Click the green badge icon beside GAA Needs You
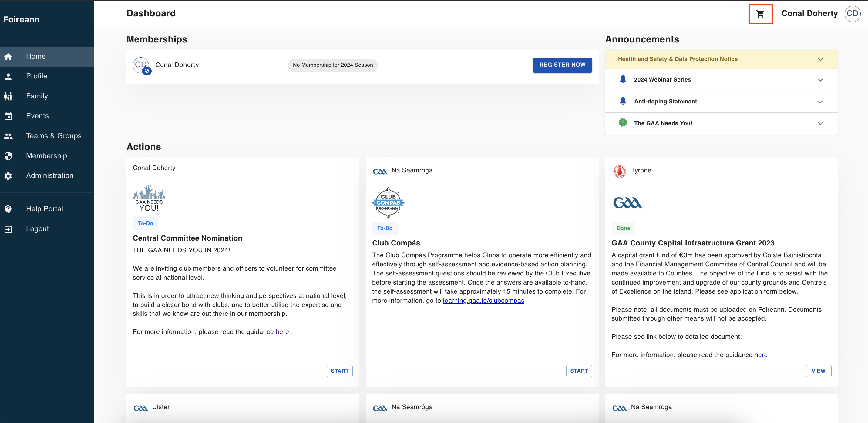 point(623,123)
